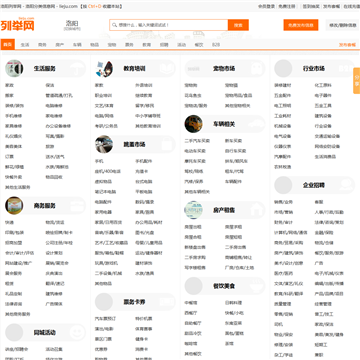Select the 车辆 navigation tab
This screenshot has height=360, width=360.
pyautogui.click(x=77, y=44)
